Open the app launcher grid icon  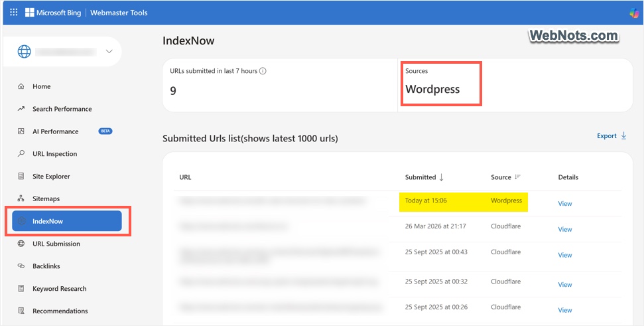pyautogui.click(x=13, y=13)
